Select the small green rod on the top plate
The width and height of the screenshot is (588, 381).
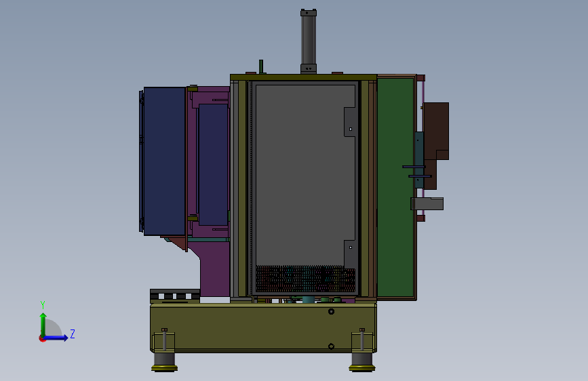coord(261,66)
